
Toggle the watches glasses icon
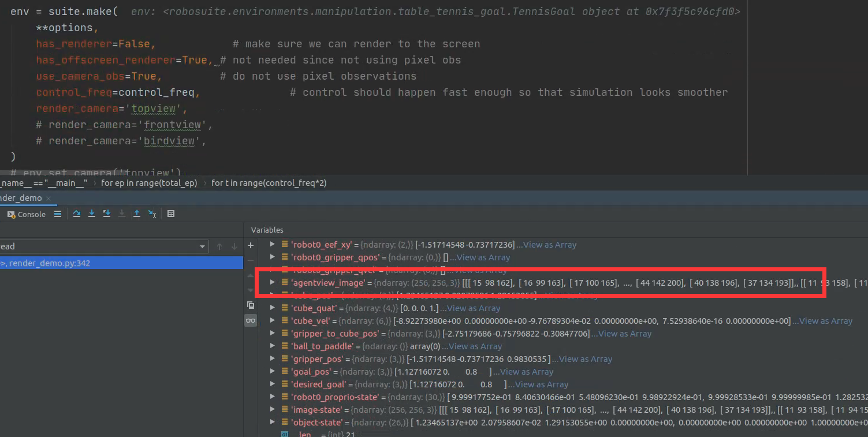[x=251, y=319]
